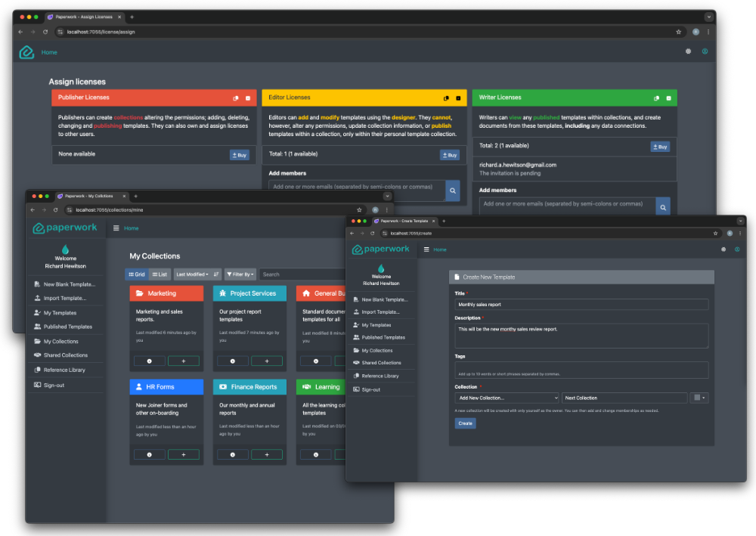Screen dimensions: 756x536
Task: Open Chrome three-dot menu in Assign Licenses window
Action: (708, 32)
